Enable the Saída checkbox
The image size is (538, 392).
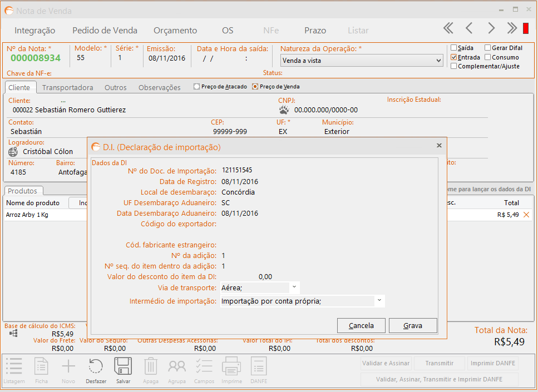[x=454, y=48]
